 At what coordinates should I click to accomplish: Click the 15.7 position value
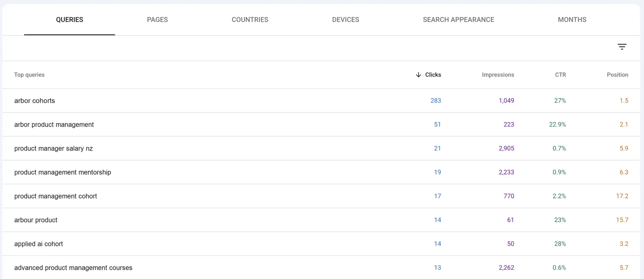pos(622,220)
